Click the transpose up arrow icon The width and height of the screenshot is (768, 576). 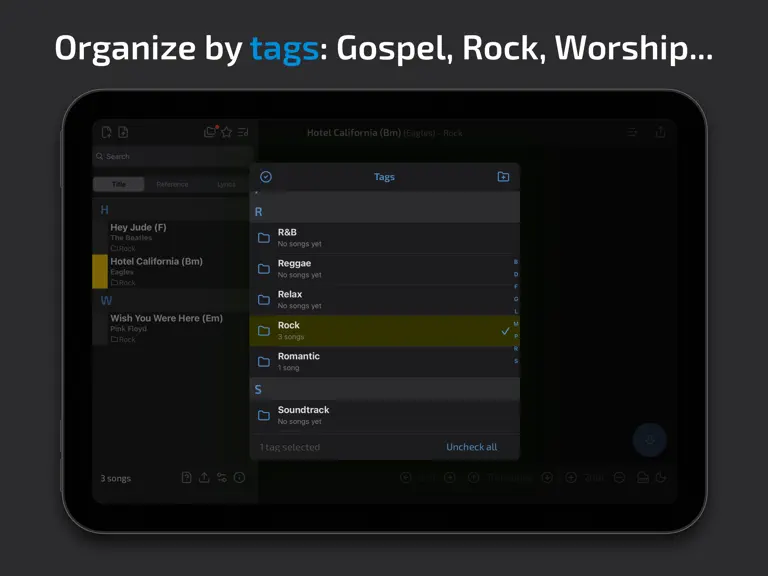[x=474, y=478]
